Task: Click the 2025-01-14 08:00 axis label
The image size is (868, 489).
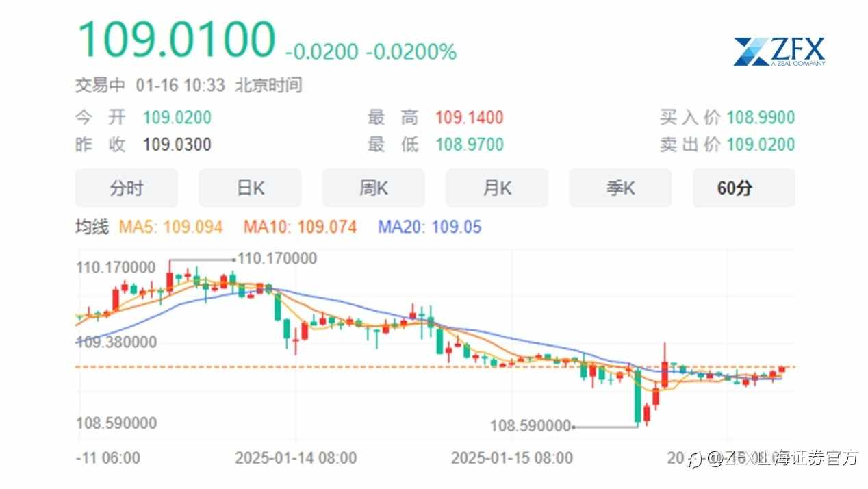Action: (296, 457)
